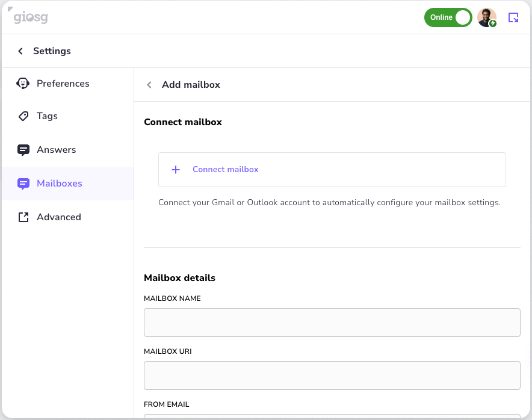Viewport: 532px width, 420px height.
Task: Click the plus icon beside Connect mailbox
Action: (176, 170)
